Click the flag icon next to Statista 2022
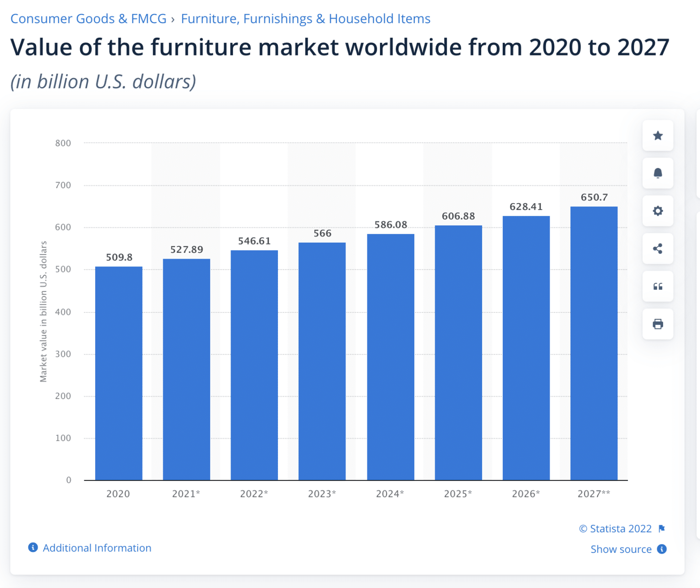Image resolution: width=700 pixels, height=588 pixels. (x=661, y=528)
